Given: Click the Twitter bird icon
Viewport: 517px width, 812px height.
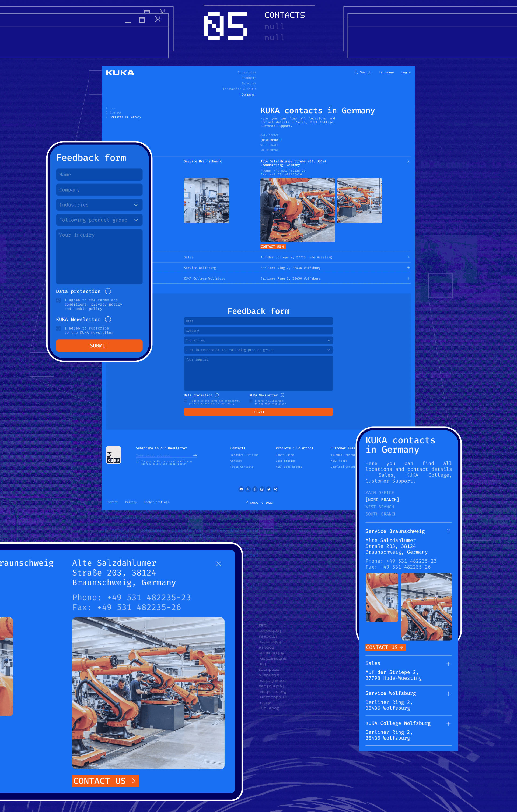Looking at the screenshot, I should pos(269,489).
